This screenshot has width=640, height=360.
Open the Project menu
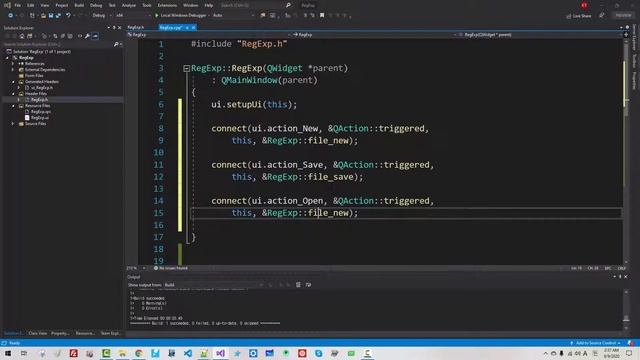[62, 5]
